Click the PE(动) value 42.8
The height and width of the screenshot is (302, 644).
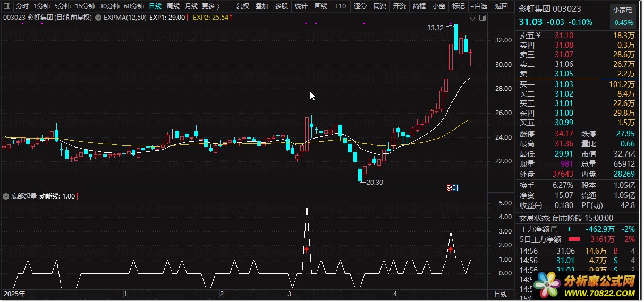coord(628,205)
